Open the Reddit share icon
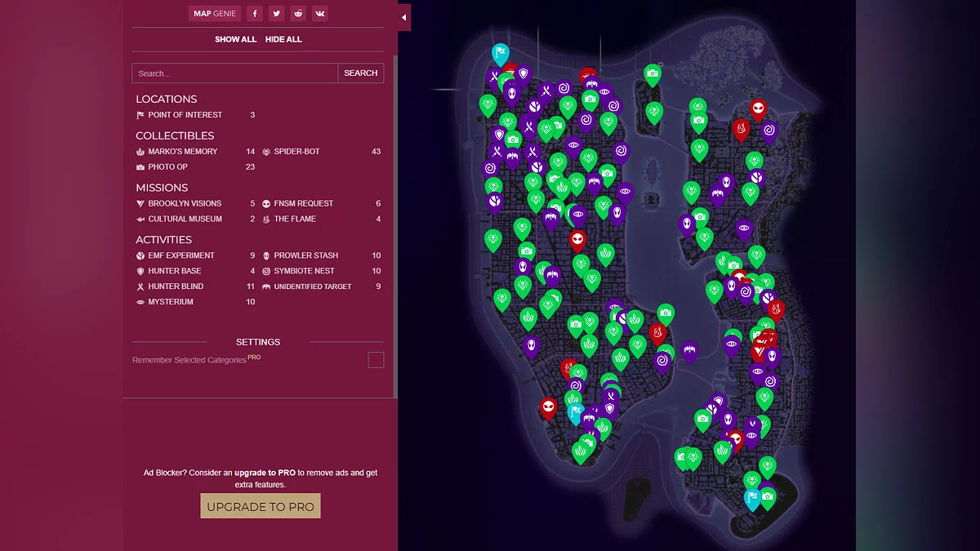 point(298,13)
